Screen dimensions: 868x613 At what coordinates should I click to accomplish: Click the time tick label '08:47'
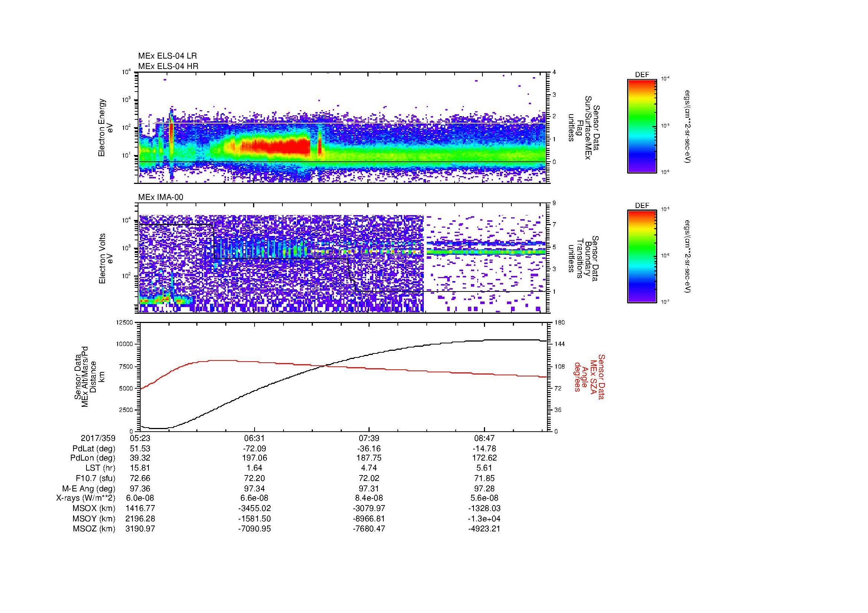(x=484, y=438)
